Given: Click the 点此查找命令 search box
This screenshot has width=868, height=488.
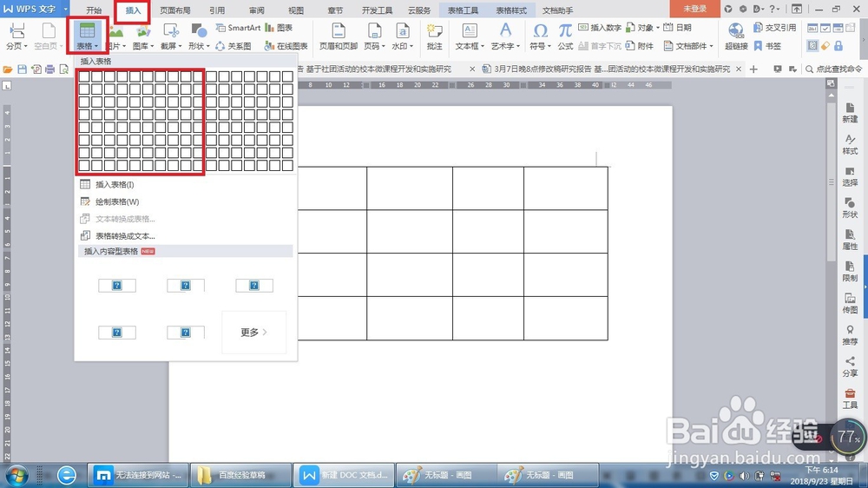Looking at the screenshot, I should click(x=834, y=69).
